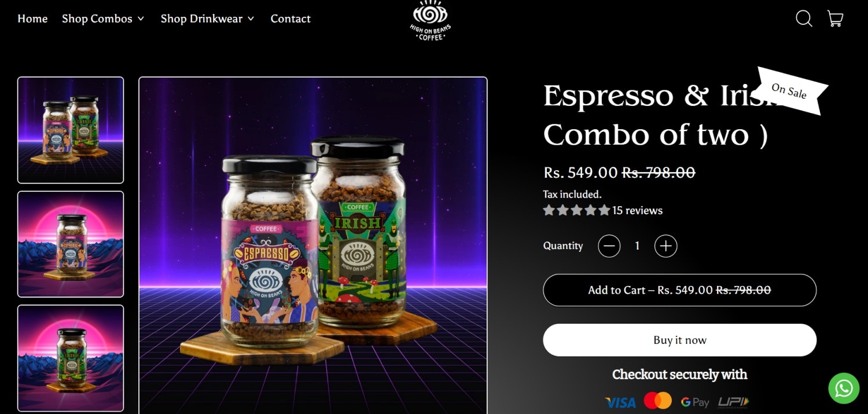Viewport: 868px width, 414px height.
Task: Go to the Home menu item
Action: tap(32, 19)
